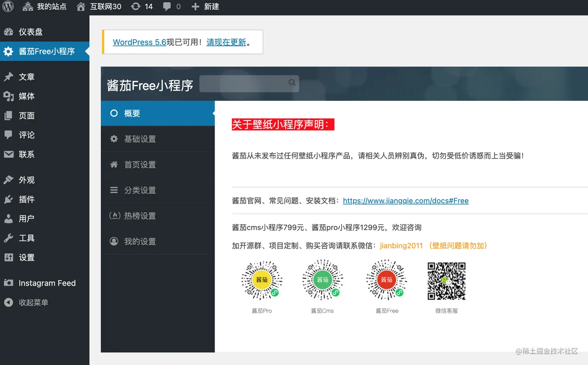The image size is (588, 365).
Task: Click the updates refresh icon showing 14
Action: point(136,7)
